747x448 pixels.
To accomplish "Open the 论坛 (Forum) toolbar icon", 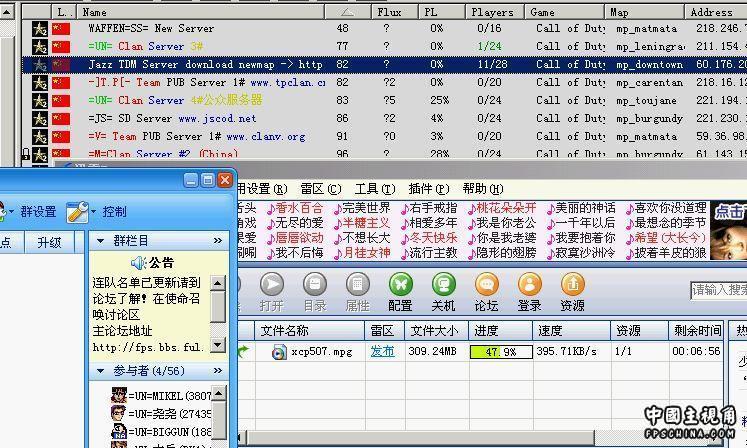I will pos(486,285).
